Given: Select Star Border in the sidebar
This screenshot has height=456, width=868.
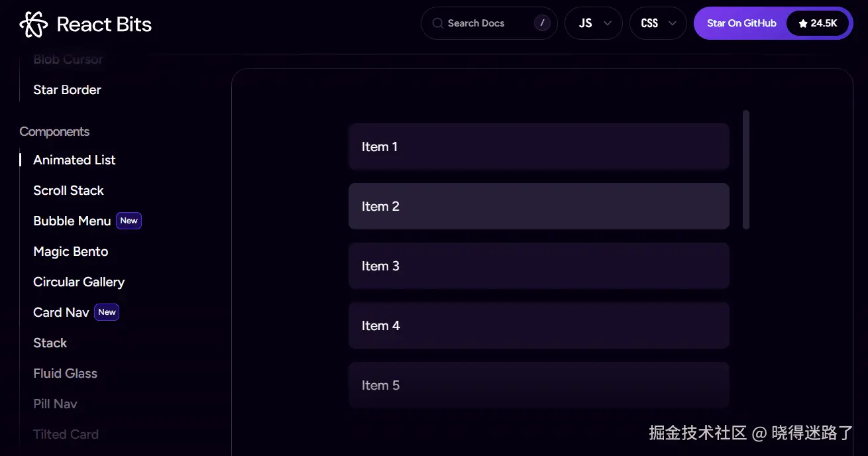Looking at the screenshot, I should pyautogui.click(x=67, y=89).
